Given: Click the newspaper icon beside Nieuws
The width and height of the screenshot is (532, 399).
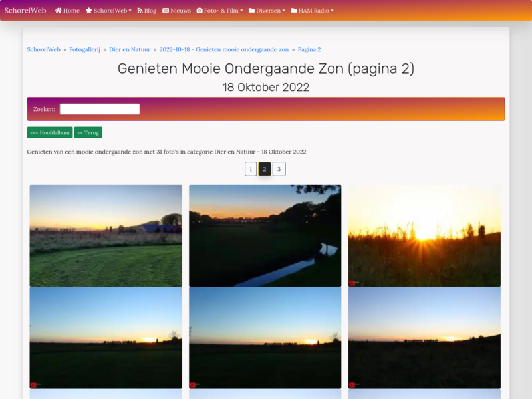Looking at the screenshot, I should pos(166,11).
